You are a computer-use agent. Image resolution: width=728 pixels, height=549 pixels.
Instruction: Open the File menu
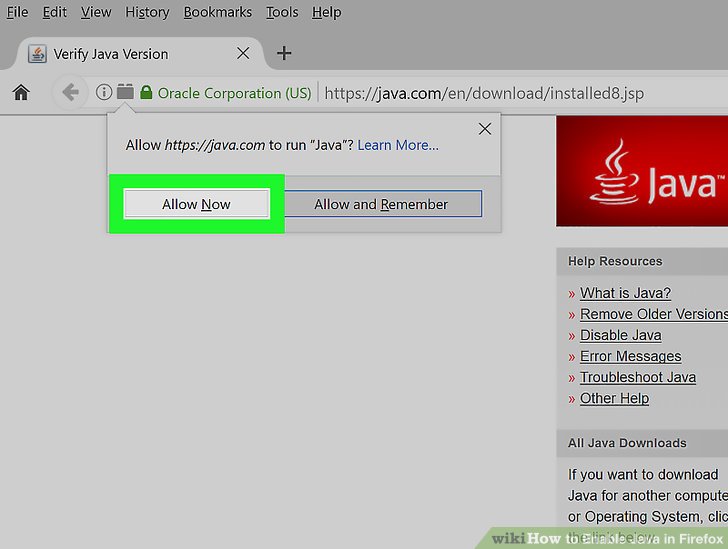pyautogui.click(x=18, y=12)
